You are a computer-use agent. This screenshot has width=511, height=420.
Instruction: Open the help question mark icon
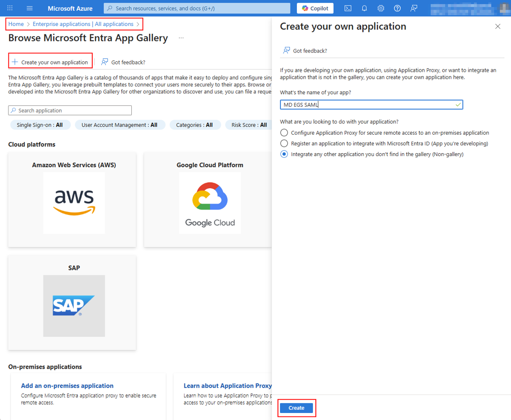pos(397,8)
